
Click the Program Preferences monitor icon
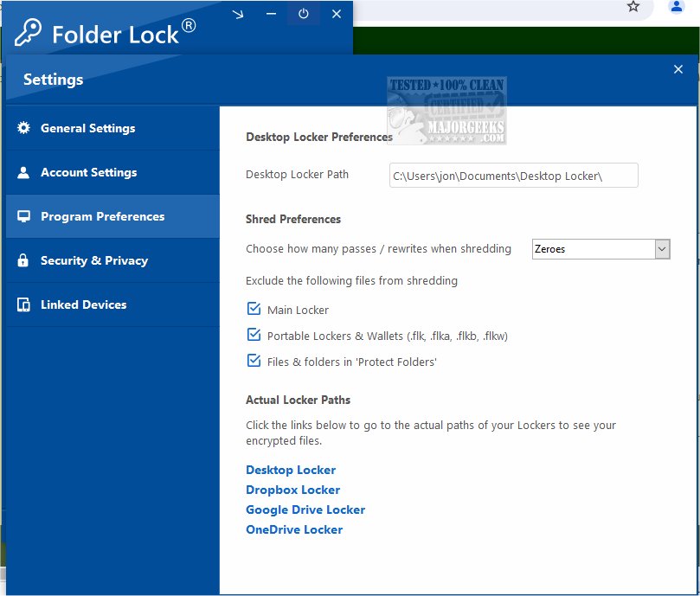(x=23, y=216)
